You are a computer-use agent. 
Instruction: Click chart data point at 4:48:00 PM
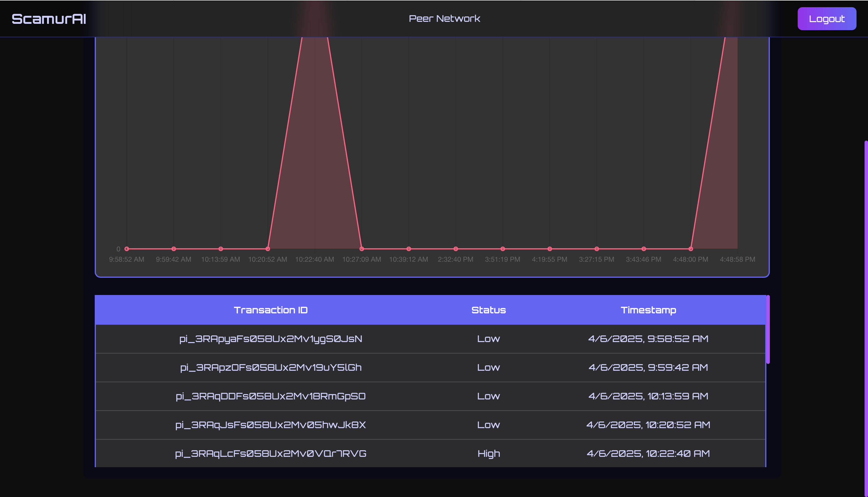point(690,249)
